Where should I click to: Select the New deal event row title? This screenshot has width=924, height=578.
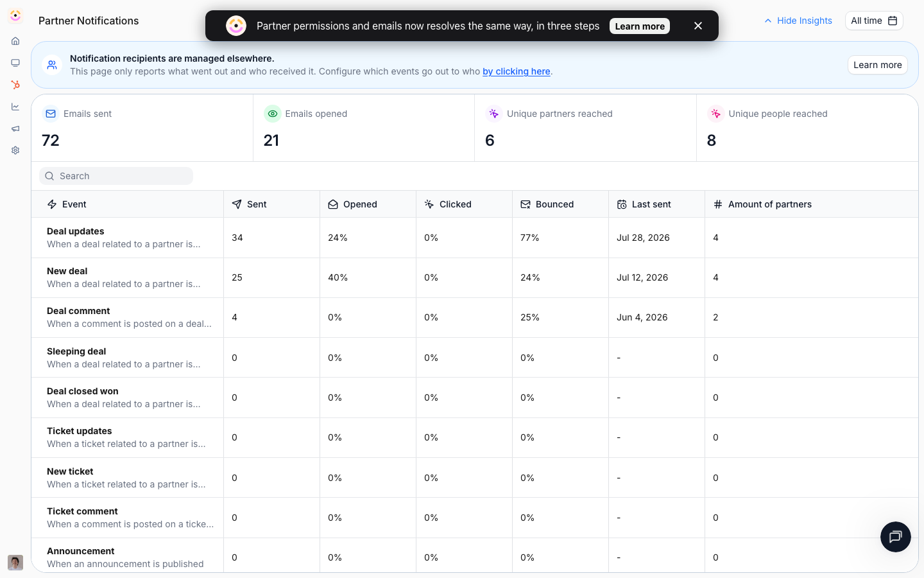tap(67, 271)
